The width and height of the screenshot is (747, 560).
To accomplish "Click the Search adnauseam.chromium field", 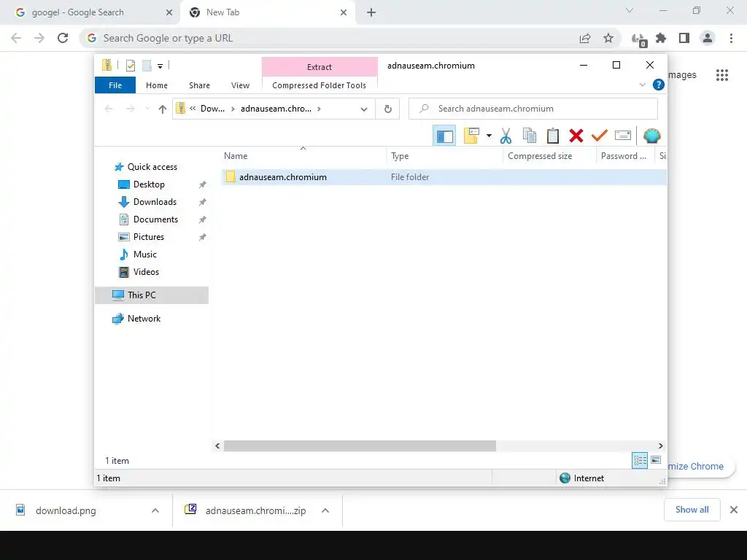I will point(533,109).
